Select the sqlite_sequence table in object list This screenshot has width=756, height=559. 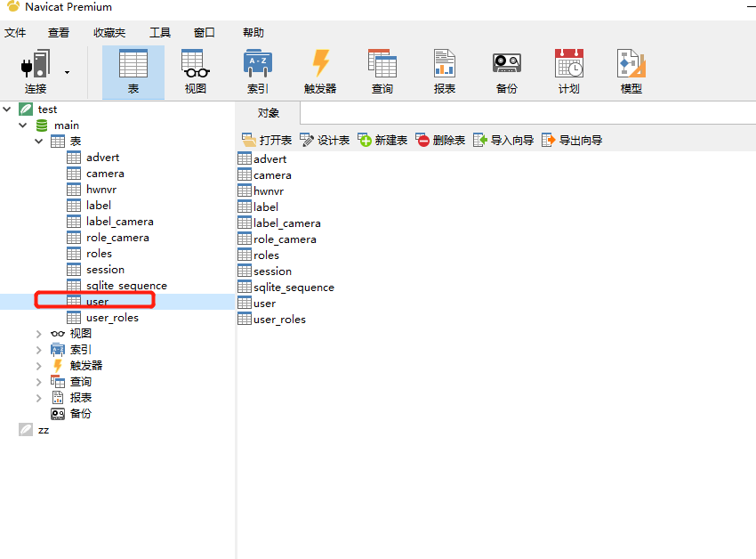(293, 287)
